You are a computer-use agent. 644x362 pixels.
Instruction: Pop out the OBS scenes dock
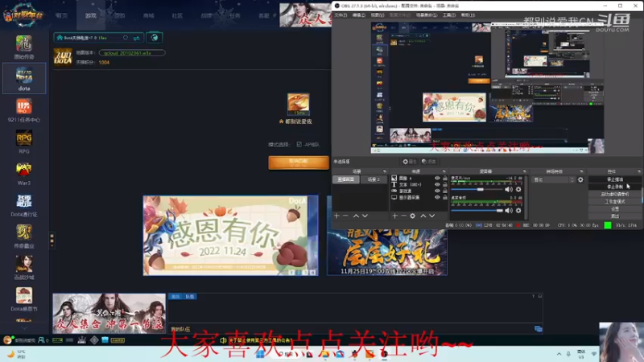(x=385, y=171)
